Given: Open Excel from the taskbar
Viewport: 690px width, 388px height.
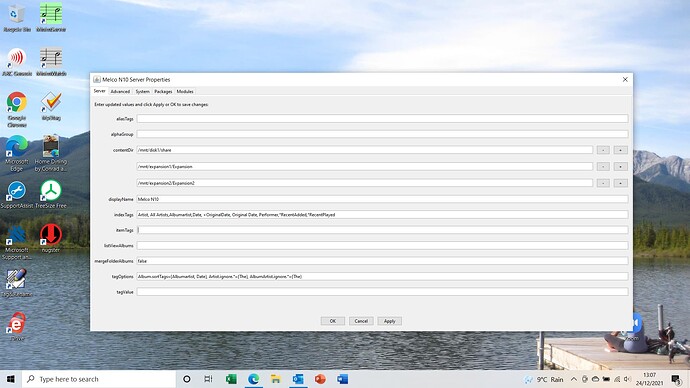Looking at the screenshot, I should point(231,379).
